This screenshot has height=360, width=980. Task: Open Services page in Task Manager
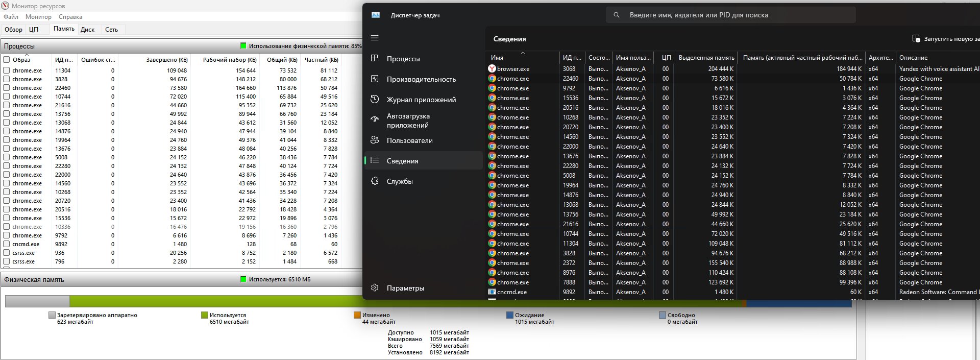pyautogui.click(x=423, y=181)
